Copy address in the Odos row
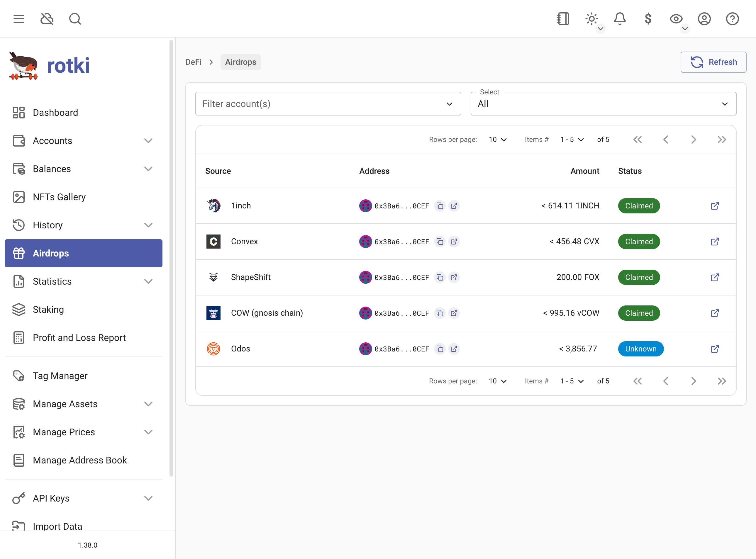The image size is (756, 559). click(x=440, y=349)
